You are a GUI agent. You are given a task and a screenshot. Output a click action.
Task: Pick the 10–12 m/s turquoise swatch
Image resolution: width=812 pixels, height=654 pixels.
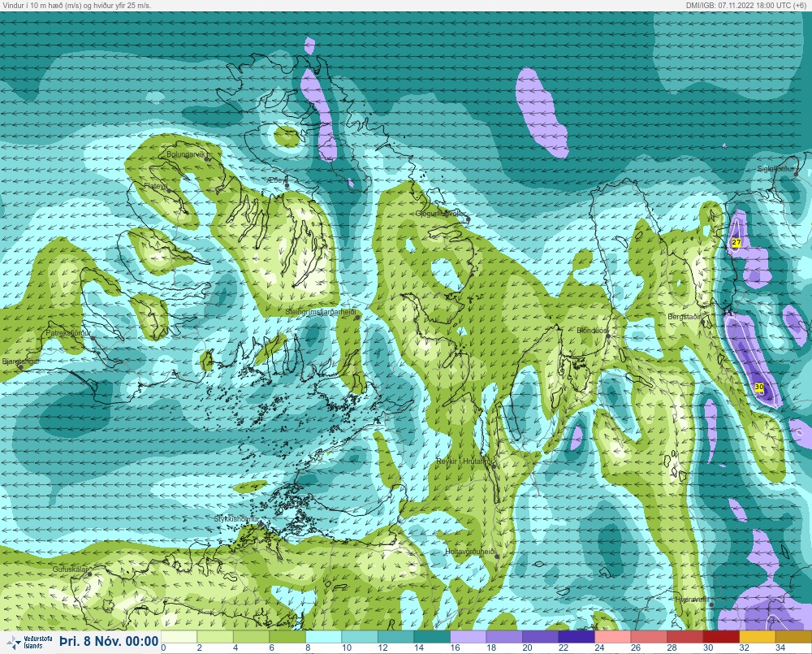tap(361, 637)
